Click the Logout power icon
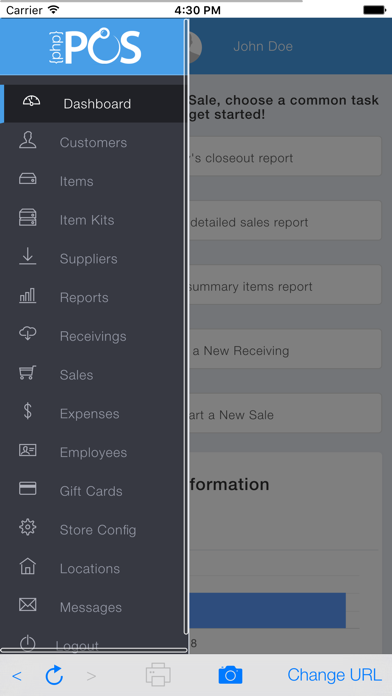This screenshot has height=696, width=392. [28, 643]
